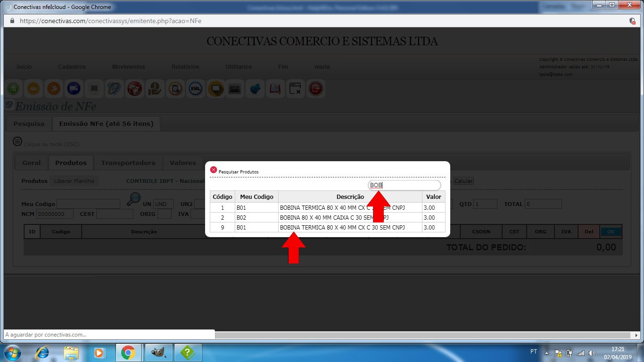Click the red exit/logout toolbar icon
Screen dimensions: 644x362
point(315,88)
